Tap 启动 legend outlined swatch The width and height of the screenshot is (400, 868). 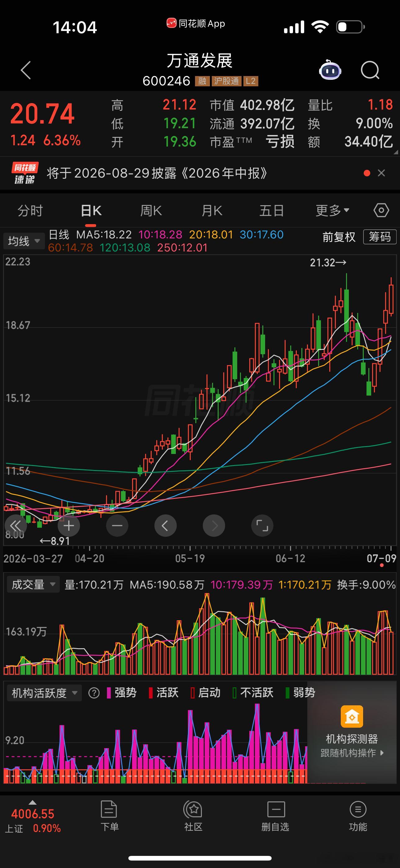[x=193, y=693]
